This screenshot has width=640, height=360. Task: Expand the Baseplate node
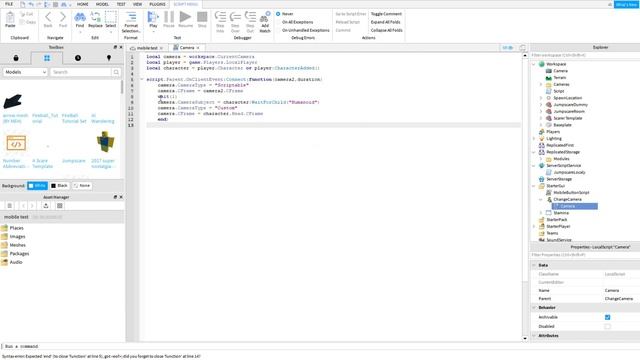click(541, 125)
